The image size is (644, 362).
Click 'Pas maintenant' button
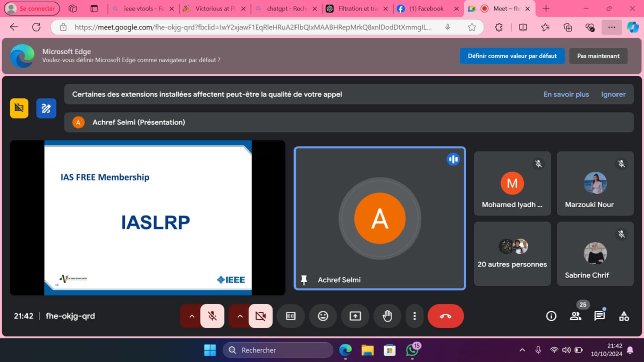[x=598, y=56]
